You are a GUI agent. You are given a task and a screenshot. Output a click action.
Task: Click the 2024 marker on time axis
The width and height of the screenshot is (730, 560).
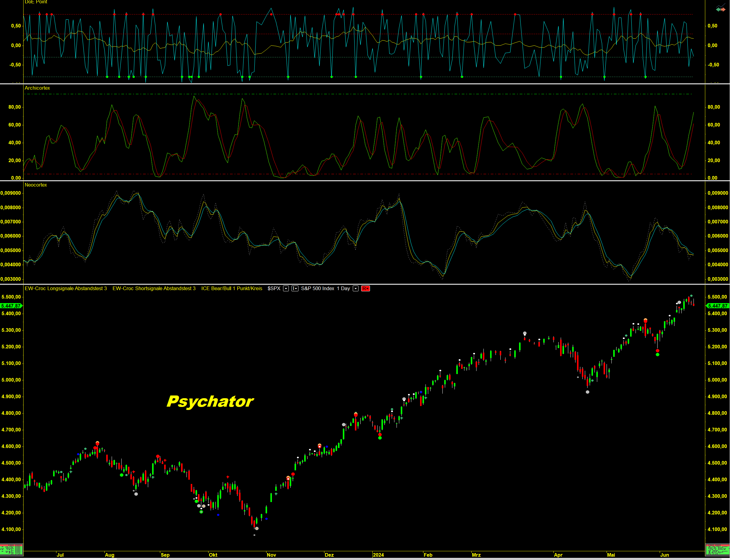tap(378, 555)
